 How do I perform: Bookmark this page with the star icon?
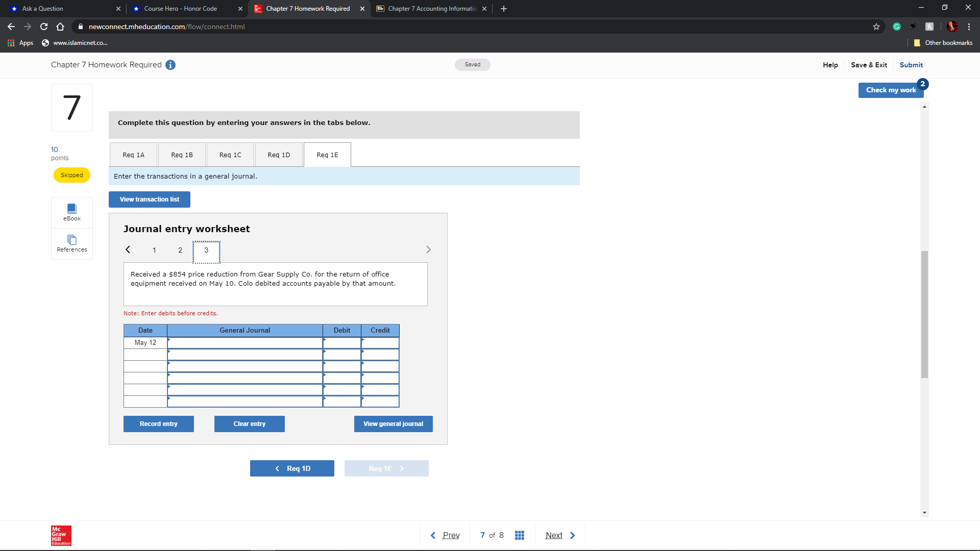coord(876,27)
